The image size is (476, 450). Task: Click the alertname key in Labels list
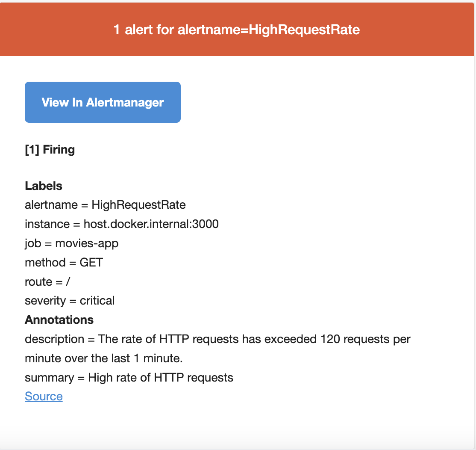point(51,205)
